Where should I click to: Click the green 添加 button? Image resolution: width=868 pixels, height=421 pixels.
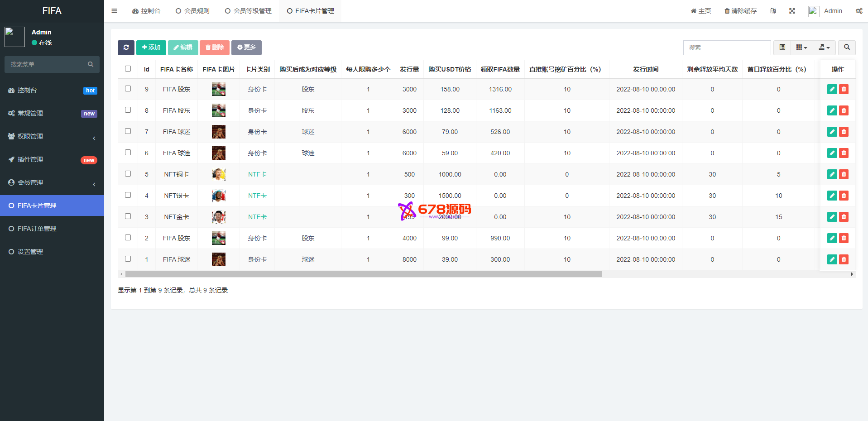pyautogui.click(x=151, y=48)
